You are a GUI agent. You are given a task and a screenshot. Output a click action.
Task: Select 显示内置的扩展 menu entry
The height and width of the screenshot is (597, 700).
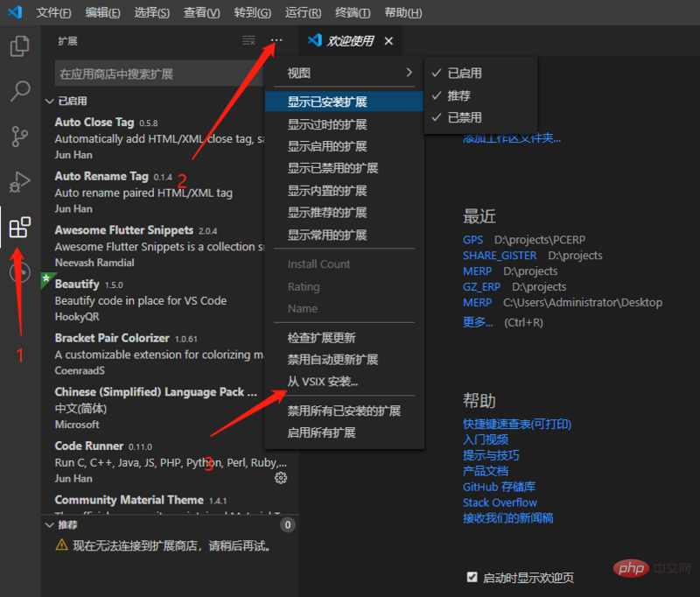(x=344, y=191)
